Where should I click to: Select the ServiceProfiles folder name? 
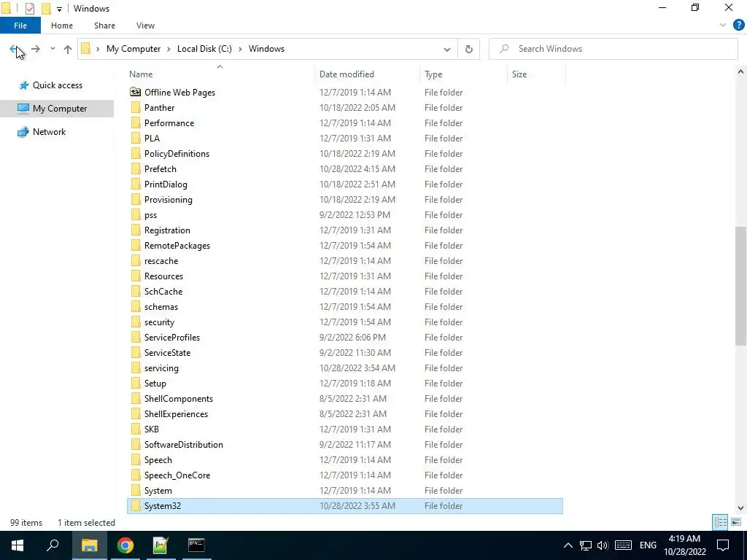coord(172,338)
